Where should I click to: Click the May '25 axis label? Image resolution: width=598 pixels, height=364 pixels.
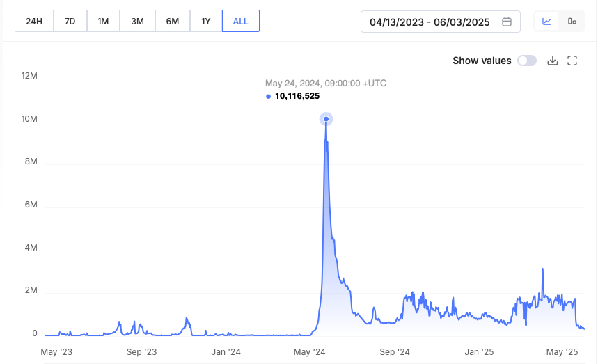point(562,351)
